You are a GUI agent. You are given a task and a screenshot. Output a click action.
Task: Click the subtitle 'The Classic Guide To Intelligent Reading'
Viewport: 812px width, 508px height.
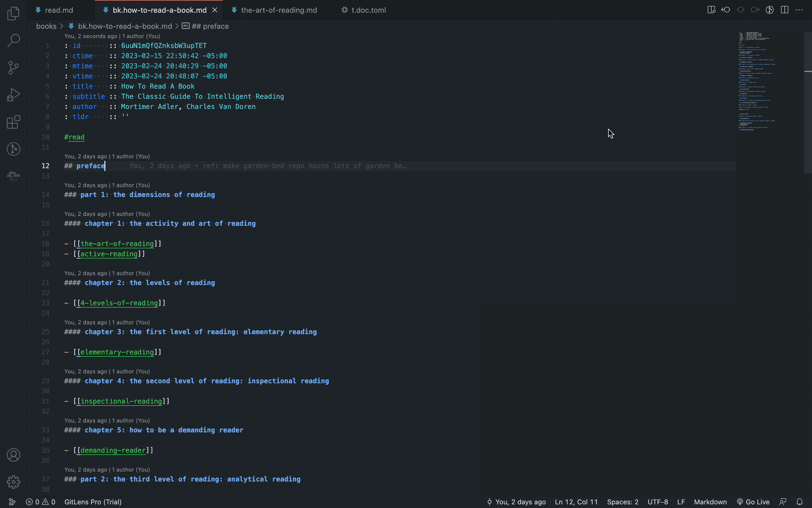[203, 97]
